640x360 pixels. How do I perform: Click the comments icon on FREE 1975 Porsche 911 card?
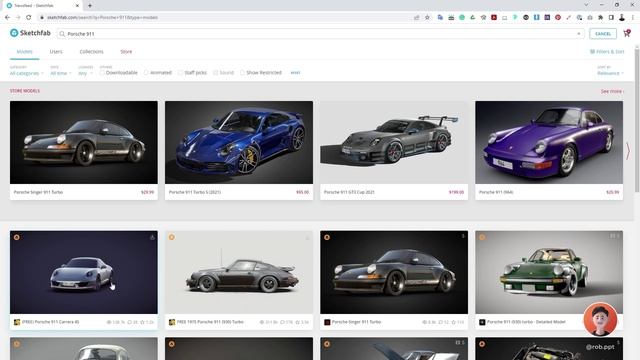(282, 322)
